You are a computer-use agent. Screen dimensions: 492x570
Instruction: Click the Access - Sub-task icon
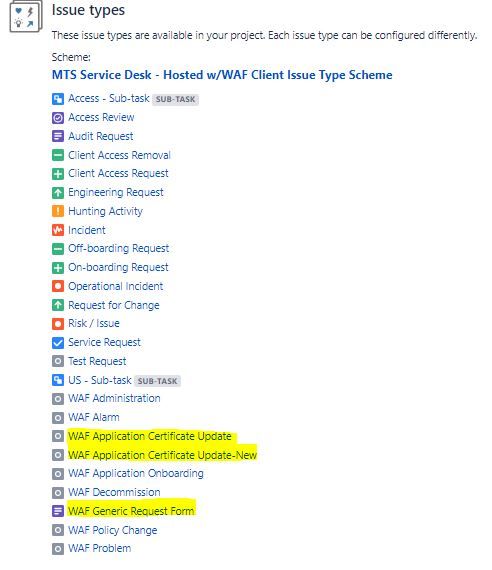[58, 99]
